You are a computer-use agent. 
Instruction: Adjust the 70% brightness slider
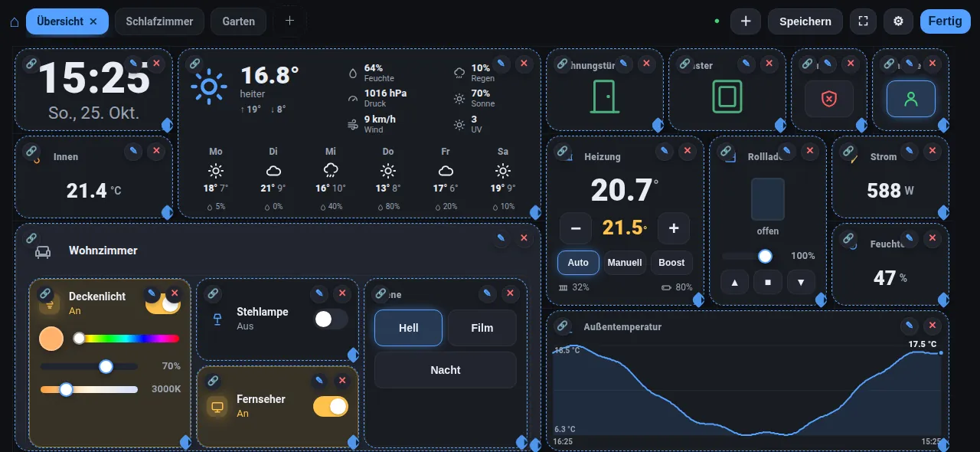[89, 366]
